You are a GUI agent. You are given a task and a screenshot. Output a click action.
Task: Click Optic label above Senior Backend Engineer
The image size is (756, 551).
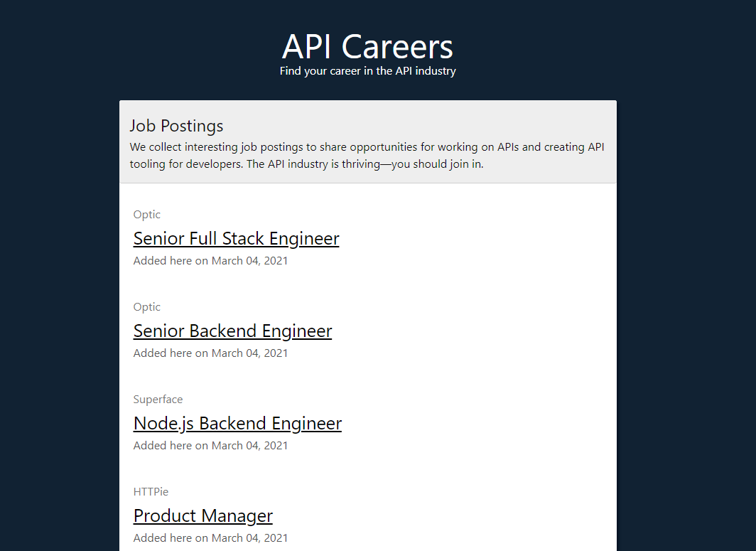[147, 307]
